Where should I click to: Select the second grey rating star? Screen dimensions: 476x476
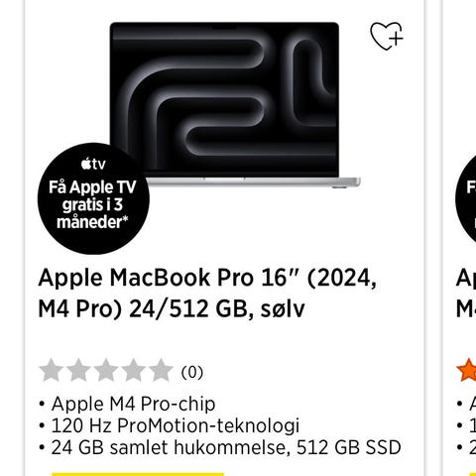click(x=78, y=370)
